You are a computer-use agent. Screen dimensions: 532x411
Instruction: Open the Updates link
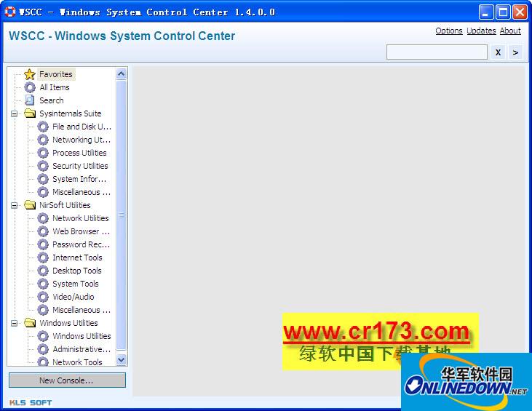(481, 31)
